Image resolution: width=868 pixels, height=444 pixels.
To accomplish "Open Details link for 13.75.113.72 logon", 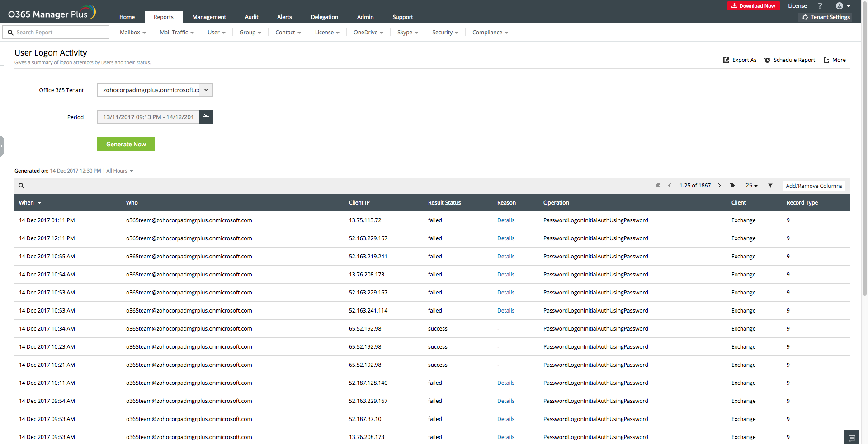I will pyautogui.click(x=506, y=220).
